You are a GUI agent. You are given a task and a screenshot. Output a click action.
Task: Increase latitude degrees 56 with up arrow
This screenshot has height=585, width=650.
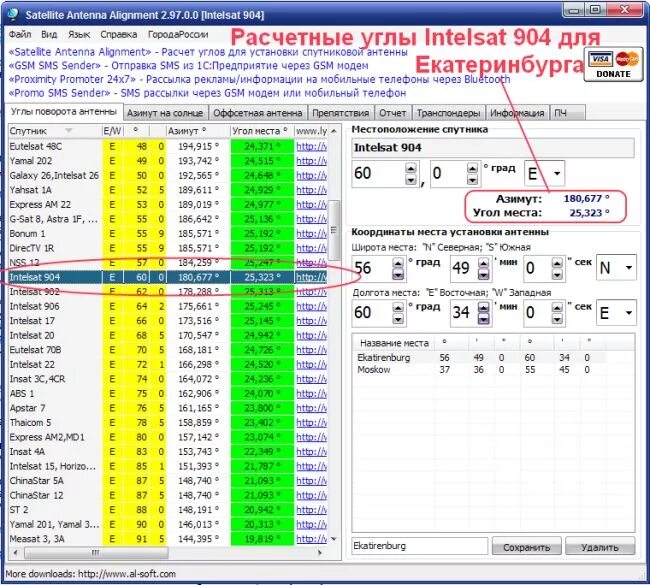coord(398,263)
